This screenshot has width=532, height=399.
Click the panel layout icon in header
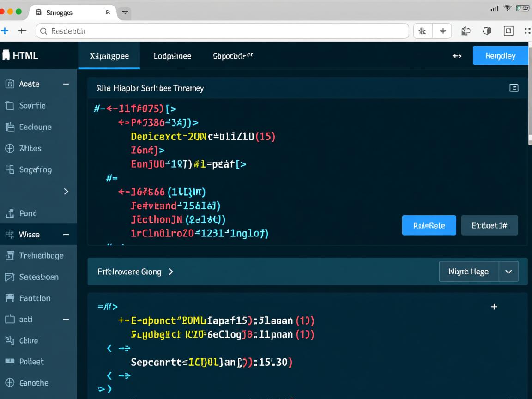514,88
